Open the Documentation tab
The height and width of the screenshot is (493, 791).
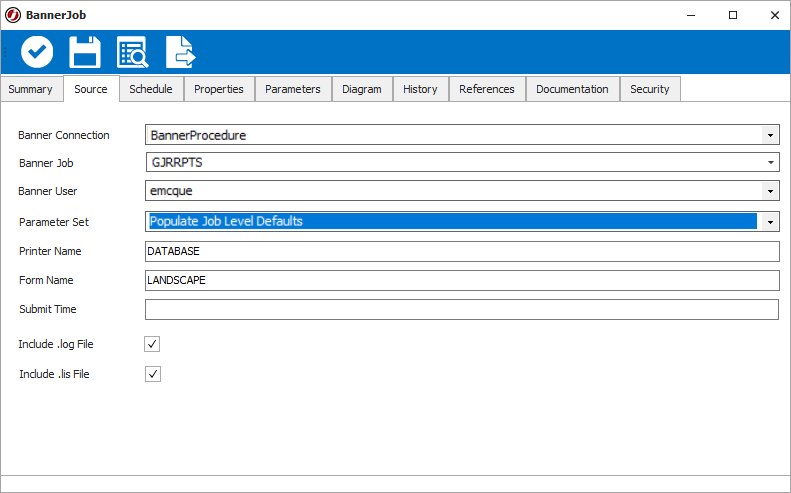tap(572, 89)
